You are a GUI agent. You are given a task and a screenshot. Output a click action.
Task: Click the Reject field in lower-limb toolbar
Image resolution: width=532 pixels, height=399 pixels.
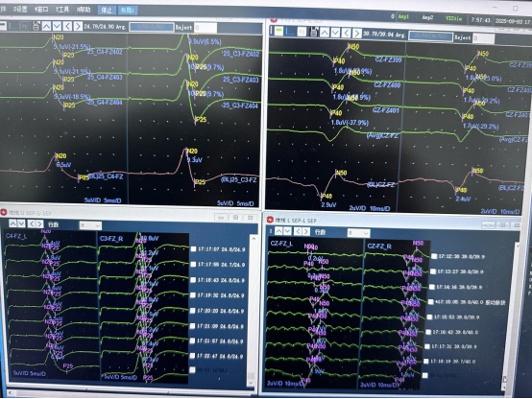[x=483, y=38]
